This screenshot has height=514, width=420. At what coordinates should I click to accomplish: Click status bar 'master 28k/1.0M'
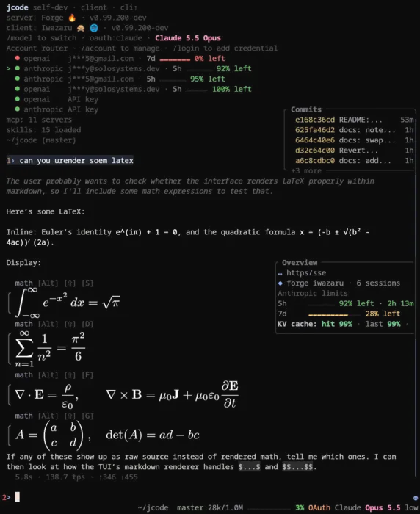pos(210,508)
